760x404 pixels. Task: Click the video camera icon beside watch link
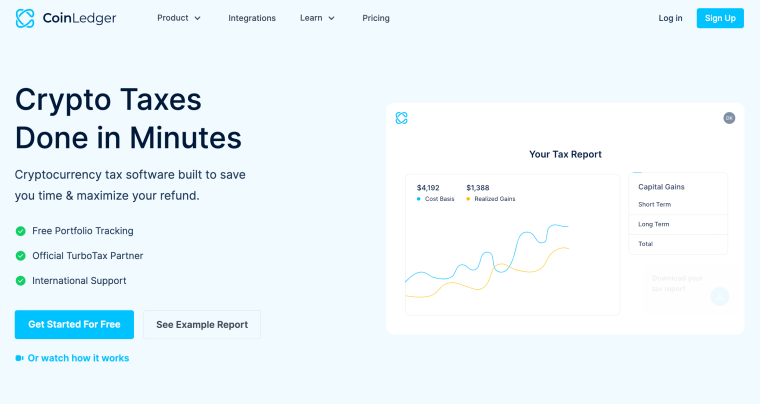pyautogui.click(x=19, y=358)
